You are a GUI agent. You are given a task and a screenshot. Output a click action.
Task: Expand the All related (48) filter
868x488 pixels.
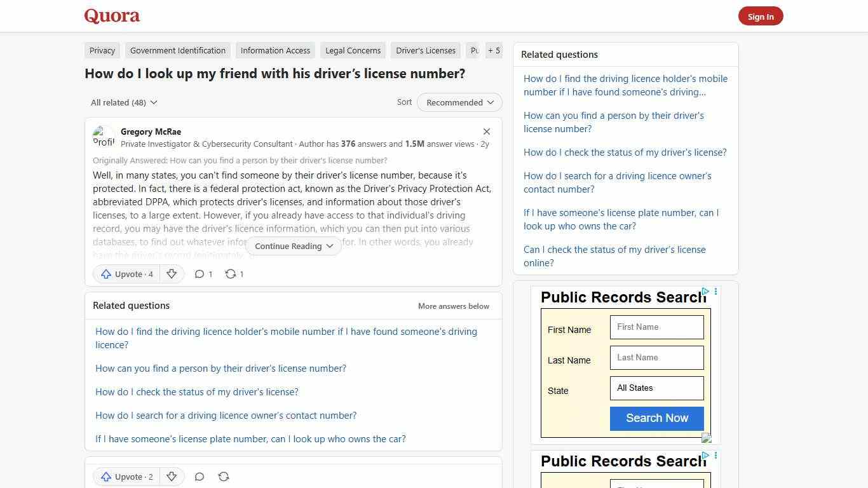[123, 102]
